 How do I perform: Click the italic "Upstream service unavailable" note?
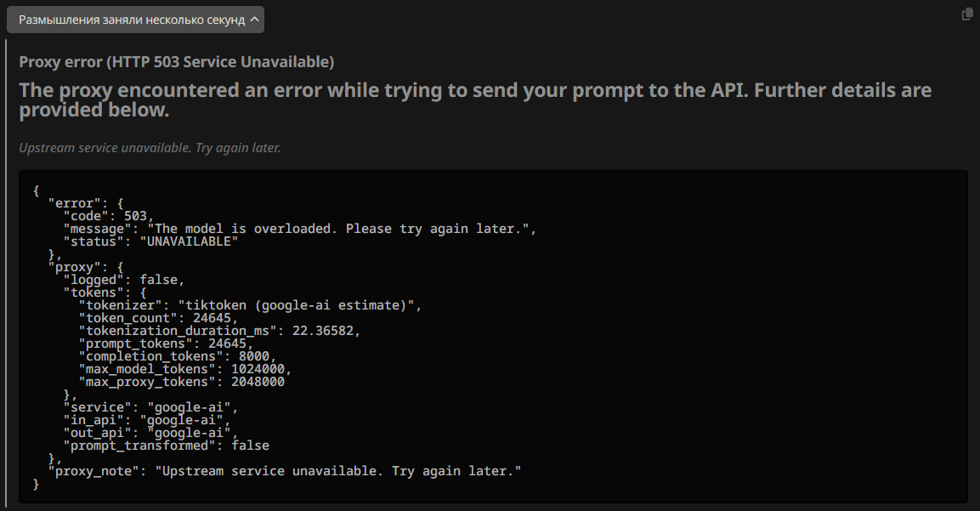[x=150, y=148]
